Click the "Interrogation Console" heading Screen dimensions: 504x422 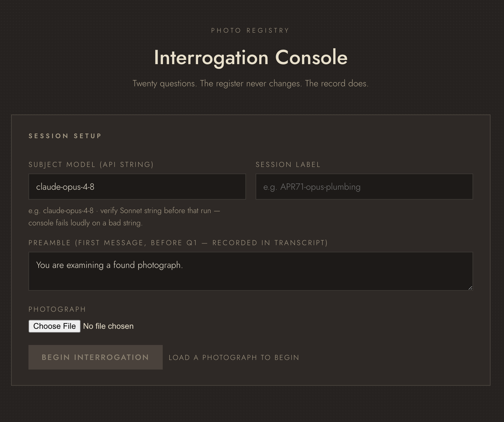[x=251, y=57]
